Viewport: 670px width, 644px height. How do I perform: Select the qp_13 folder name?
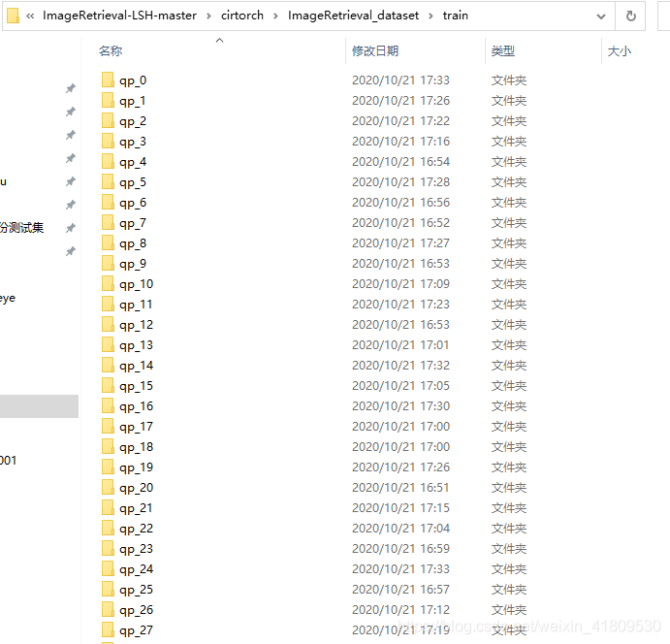click(x=136, y=345)
